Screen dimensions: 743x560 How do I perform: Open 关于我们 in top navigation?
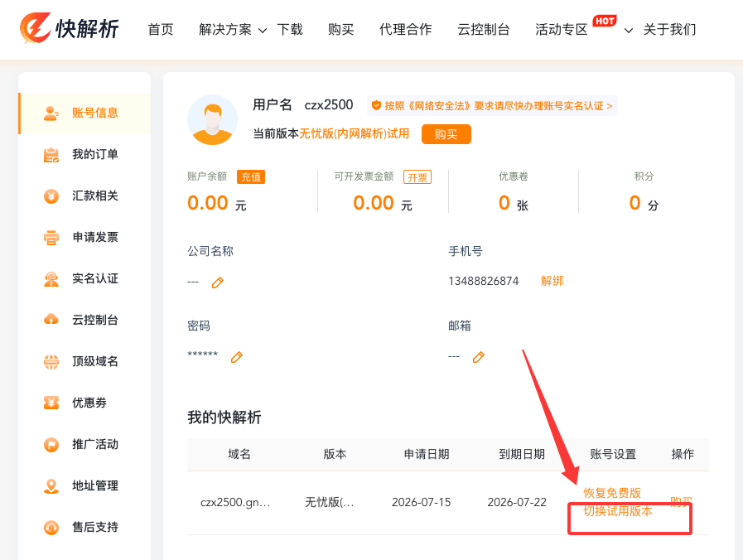pos(669,29)
